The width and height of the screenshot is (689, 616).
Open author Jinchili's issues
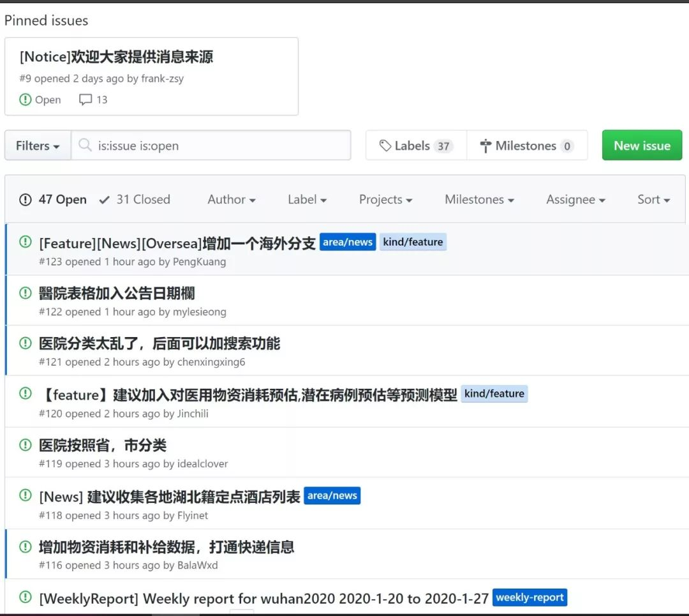[193, 413]
